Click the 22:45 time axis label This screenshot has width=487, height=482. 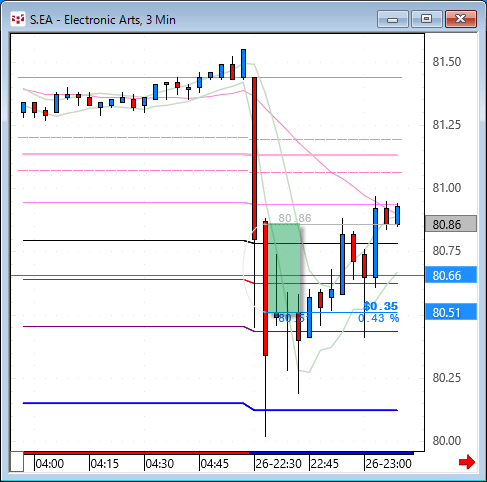(x=325, y=464)
